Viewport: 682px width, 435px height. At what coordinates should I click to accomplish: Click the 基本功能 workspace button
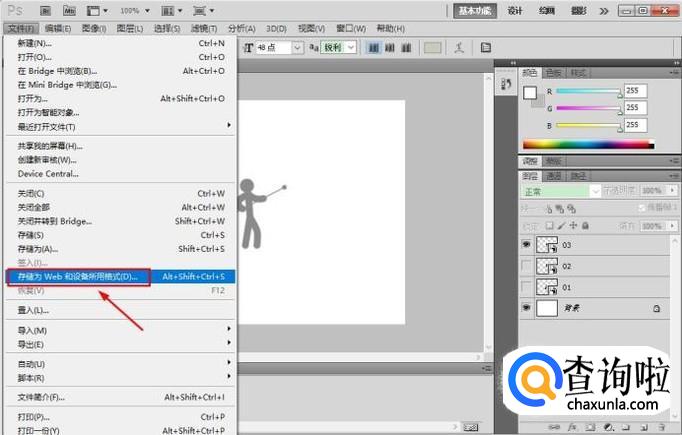[x=475, y=10]
